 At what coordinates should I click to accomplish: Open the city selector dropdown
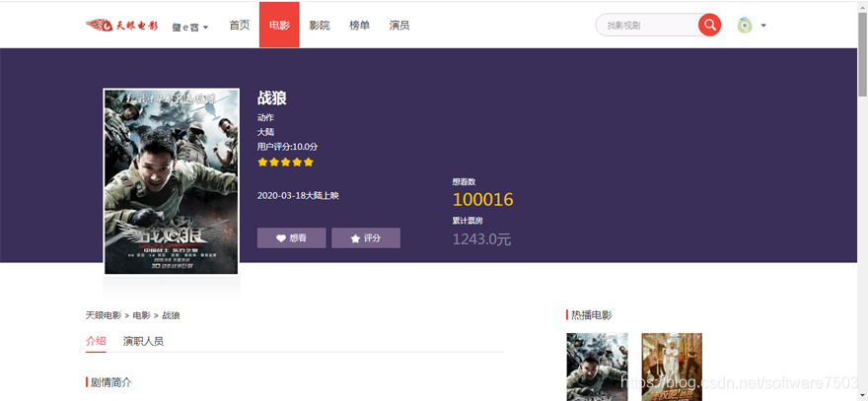click(x=189, y=27)
